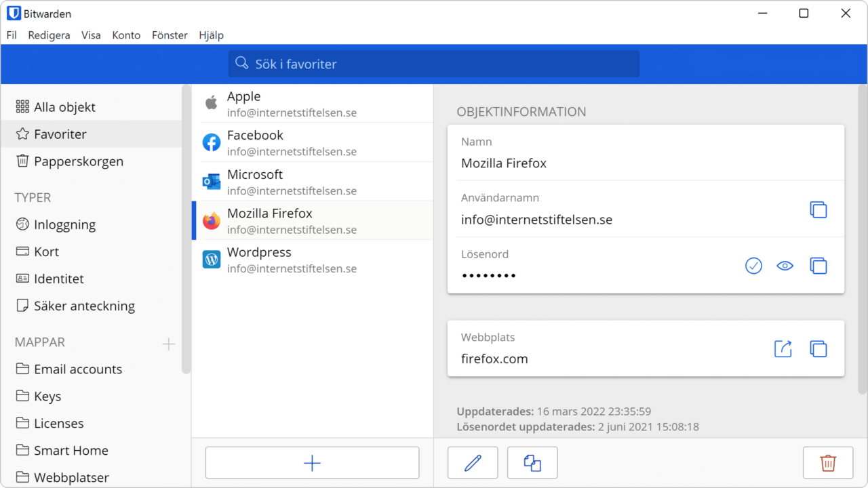Click the Apple logo icon in the list

point(212,103)
